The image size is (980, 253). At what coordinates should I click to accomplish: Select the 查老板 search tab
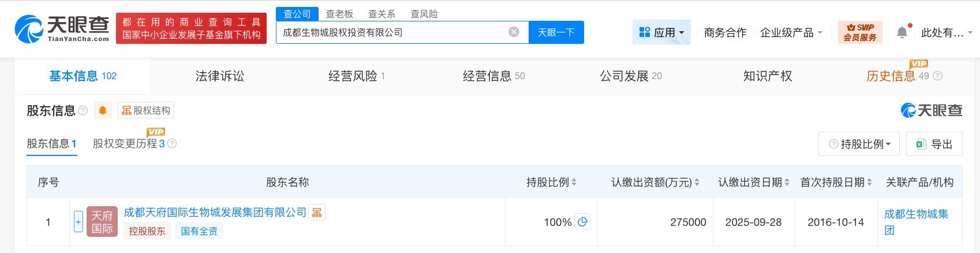point(339,14)
